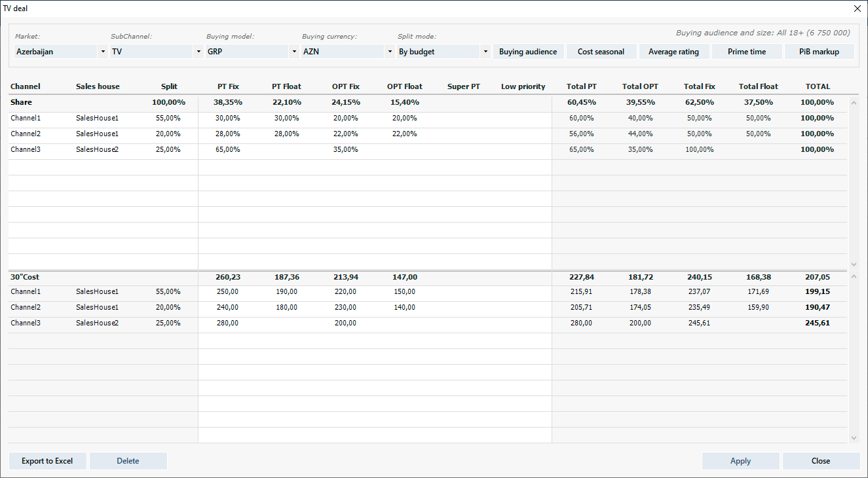Open the SubChannel dropdown showing TV
The image size is (868, 478).
(156, 52)
